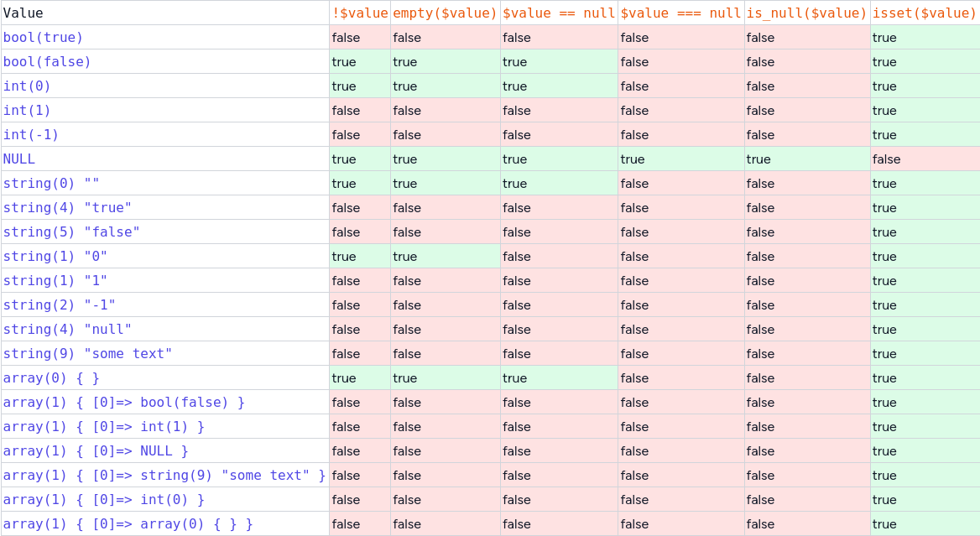Click the "$value === null" header
The image size is (980, 536).
(x=681, y=13)
